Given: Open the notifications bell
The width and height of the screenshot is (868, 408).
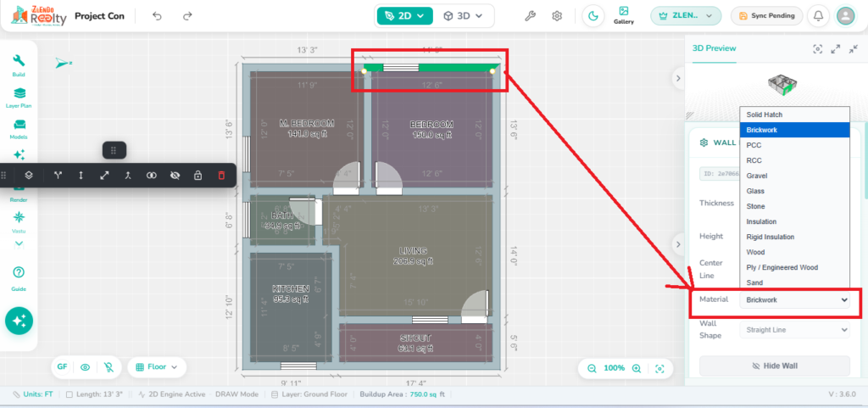Looking at the screenshot, I should [x=818, y=16].
